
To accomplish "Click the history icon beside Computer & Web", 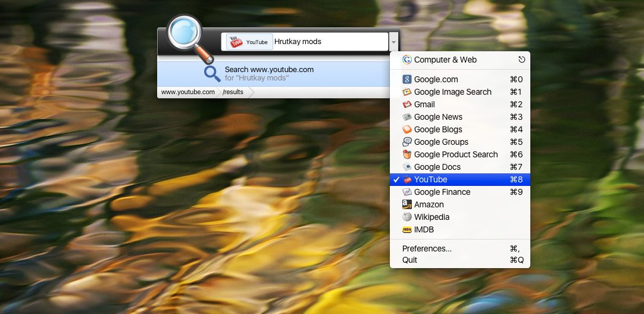I will click(522, 60).
